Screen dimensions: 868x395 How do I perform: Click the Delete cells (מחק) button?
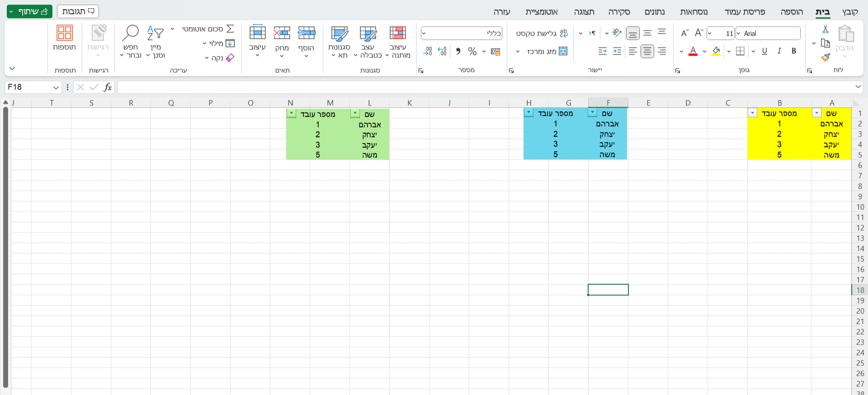[282, 42]
